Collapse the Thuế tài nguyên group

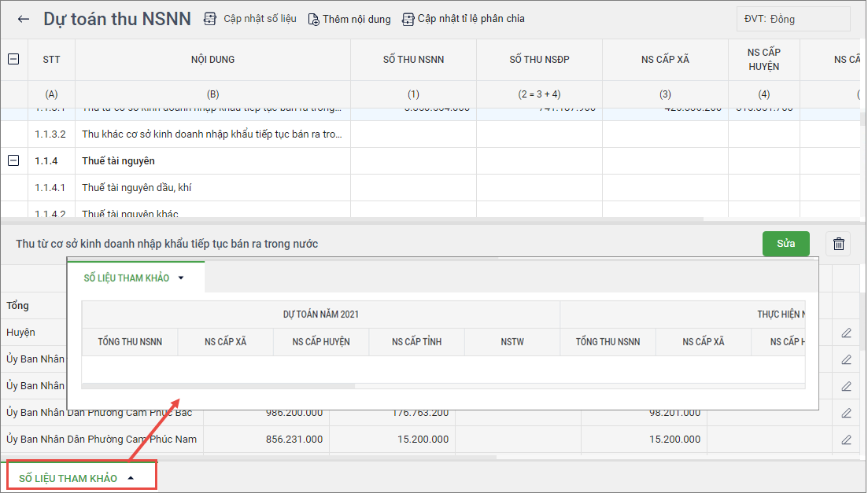[13, 160]
